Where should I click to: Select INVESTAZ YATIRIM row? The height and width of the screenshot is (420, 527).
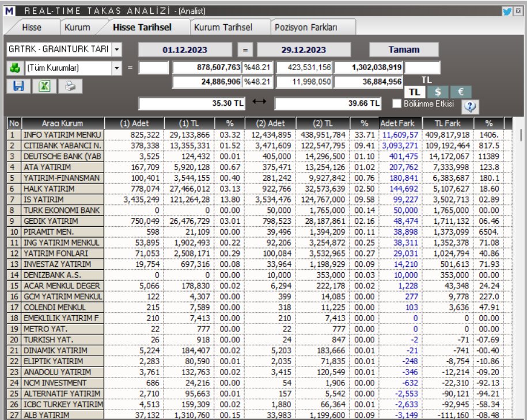tap(259, 264)
